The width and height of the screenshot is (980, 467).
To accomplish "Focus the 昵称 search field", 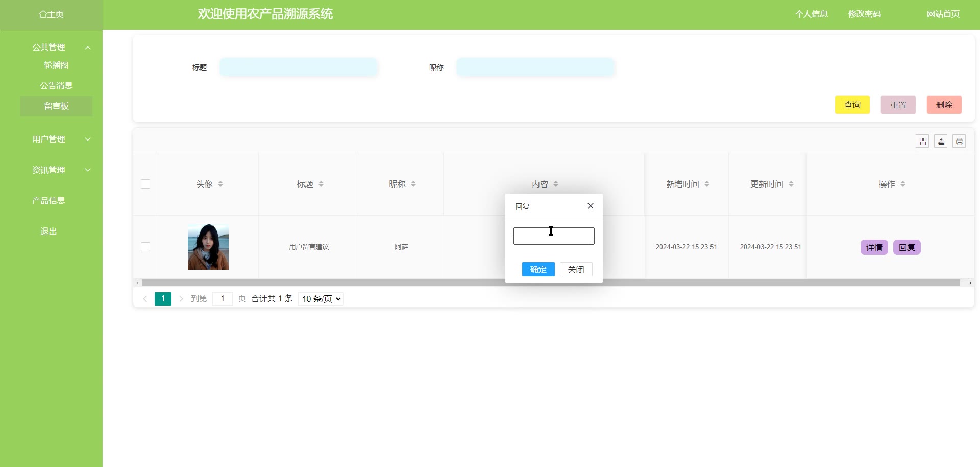I will click(x=535, y=67).
